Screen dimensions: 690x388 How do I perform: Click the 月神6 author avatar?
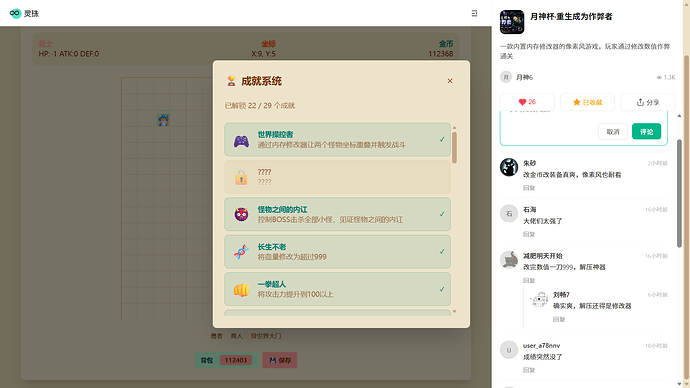506,77
